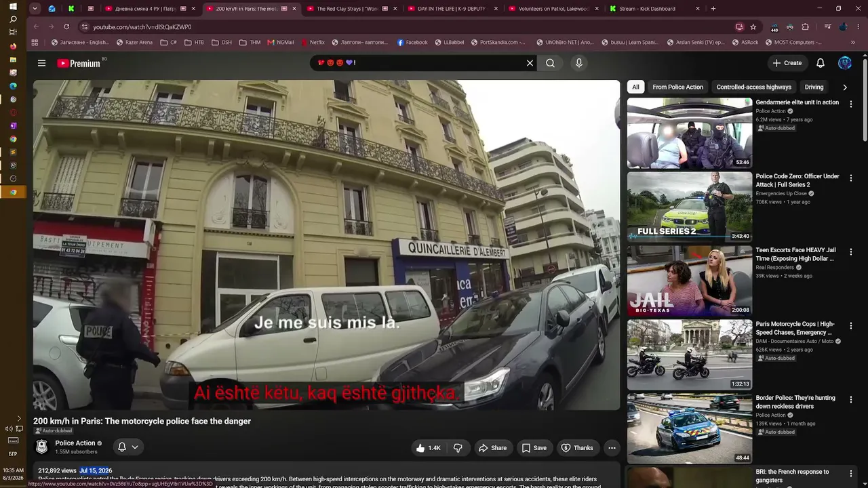Open Windows taskbar search
This screenshot has width=868, height=488.
[13, 20]
